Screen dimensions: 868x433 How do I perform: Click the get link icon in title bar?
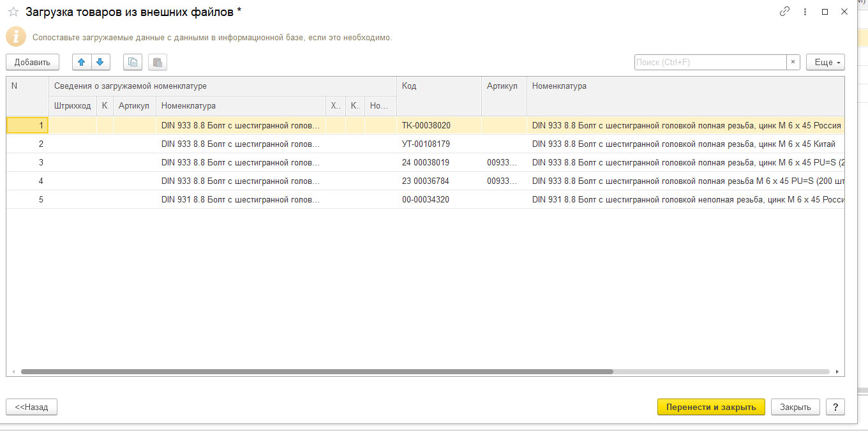point(785,11)
